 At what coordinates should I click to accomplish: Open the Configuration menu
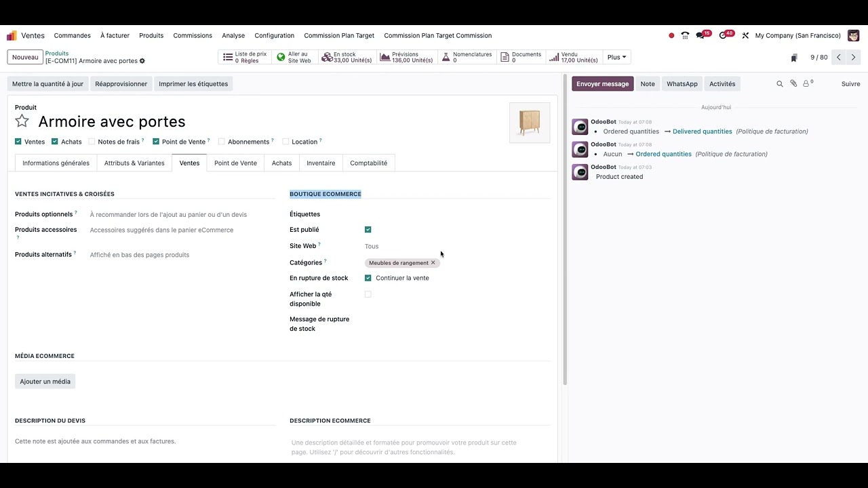tap(275, 35)
